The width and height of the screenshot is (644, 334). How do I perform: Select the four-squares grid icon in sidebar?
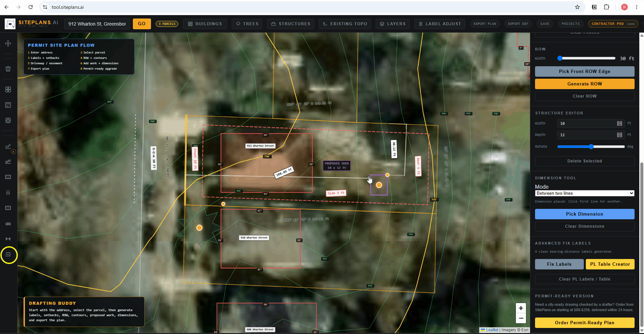[x=8, y=89]
